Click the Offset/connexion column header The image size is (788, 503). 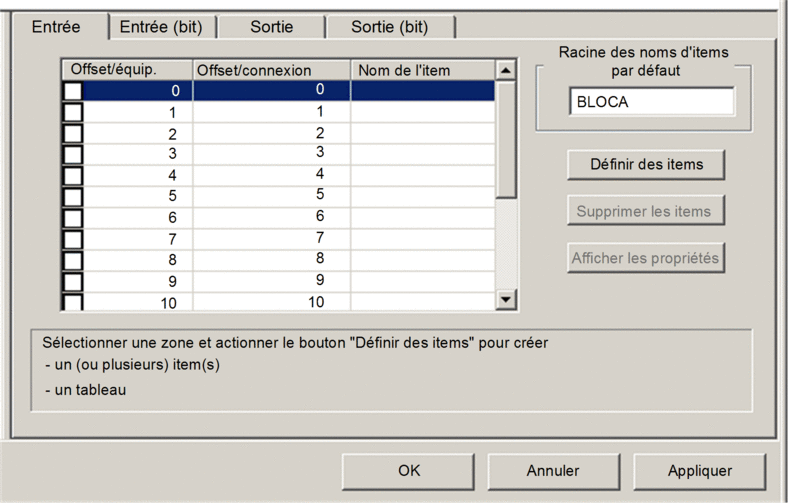[271, 70]
